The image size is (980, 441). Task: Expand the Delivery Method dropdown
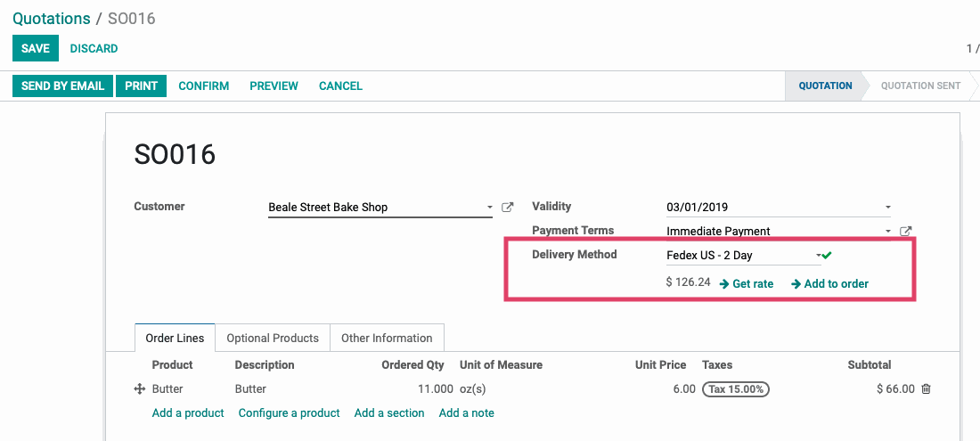pos(818,256)
